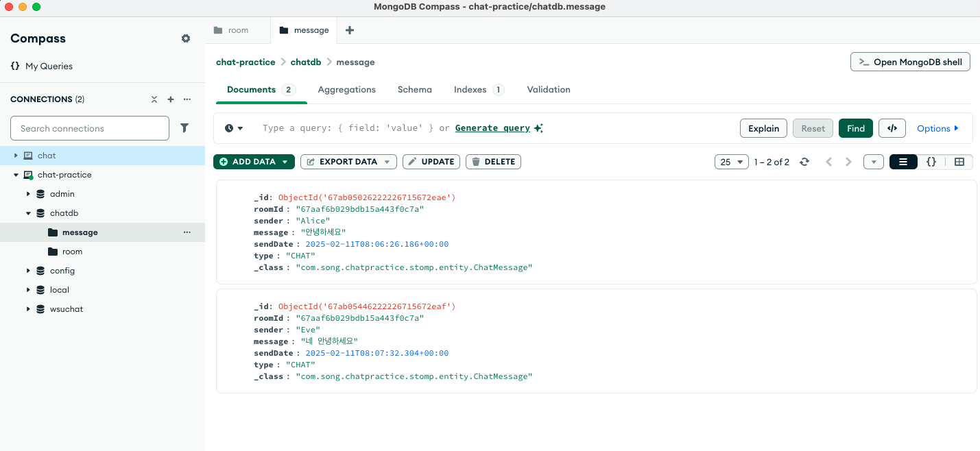Viewport: 980px width, 451px height.
Task: Open connections more options ellipsis
Action: coord(187,99)
